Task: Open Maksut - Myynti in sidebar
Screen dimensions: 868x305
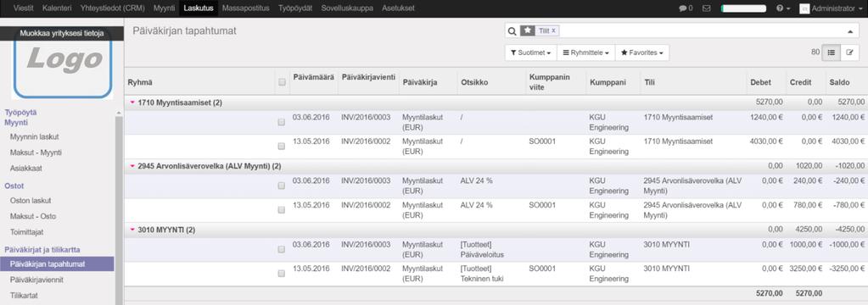Action: 36,152
